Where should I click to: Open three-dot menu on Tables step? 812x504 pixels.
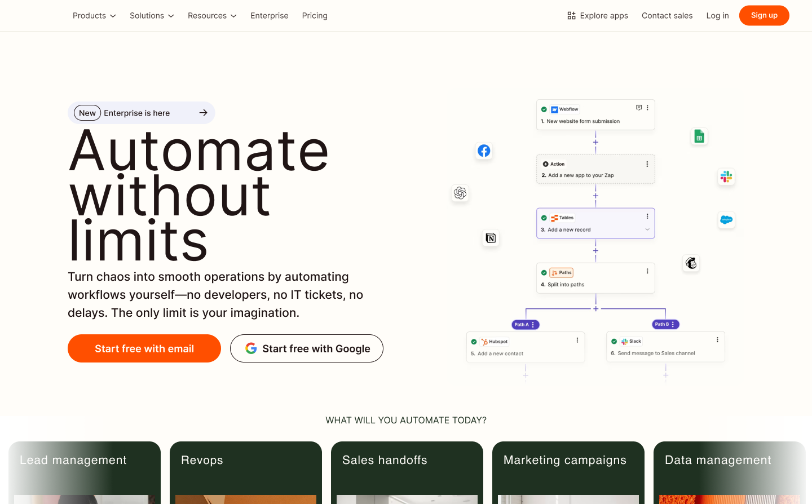[647, 216]
